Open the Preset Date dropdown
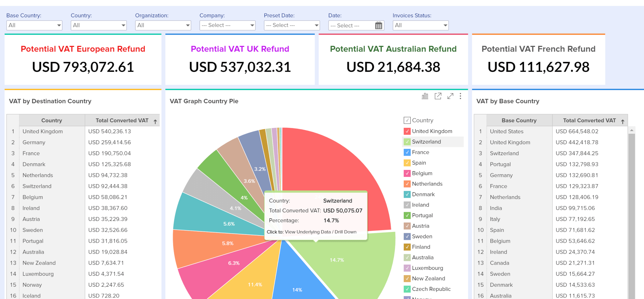The height and width of the screenshot is (299, 644). coord(292,25)
